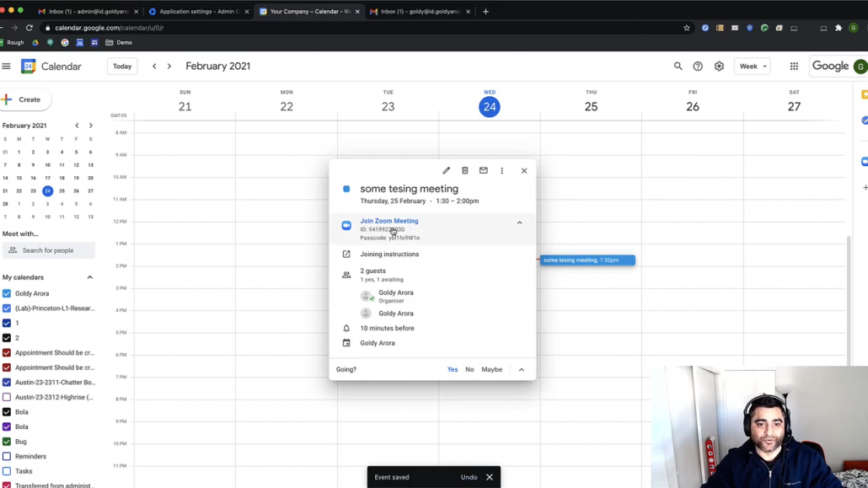The height and width of the screenshot is (488, 868).
Task: Expand RSVP options chevron next to Maybe
Action: (x=521, y=369)
